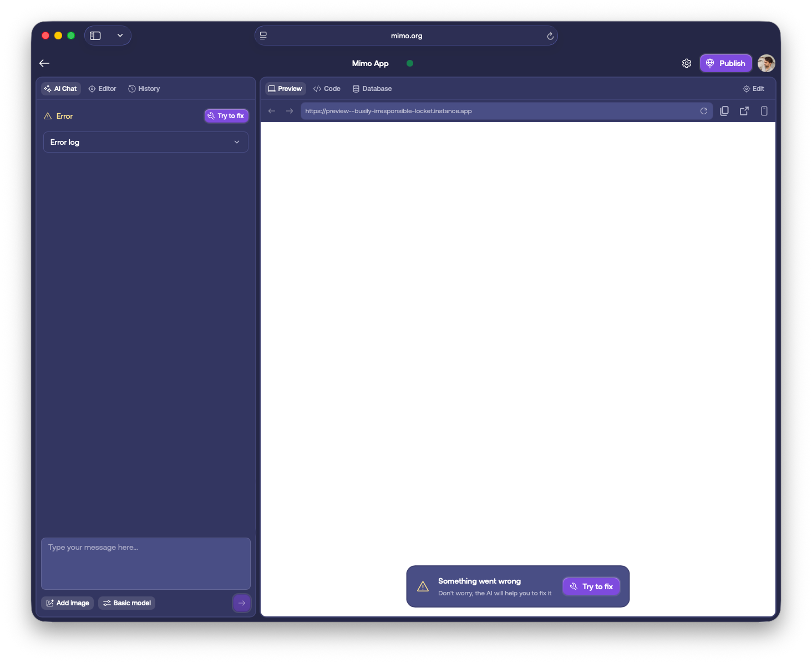Focus the chat message input field

click(145, 563)
